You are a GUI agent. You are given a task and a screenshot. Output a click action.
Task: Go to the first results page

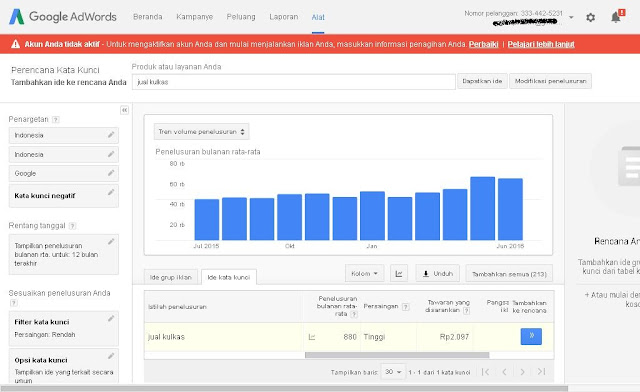(485, 372)
